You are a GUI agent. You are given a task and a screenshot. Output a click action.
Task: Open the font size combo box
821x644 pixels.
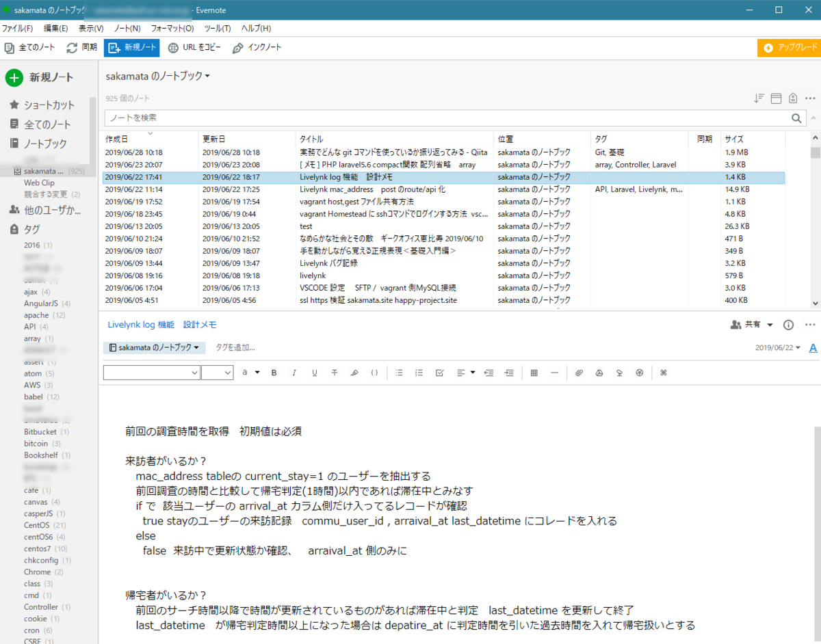click(218, 373)
